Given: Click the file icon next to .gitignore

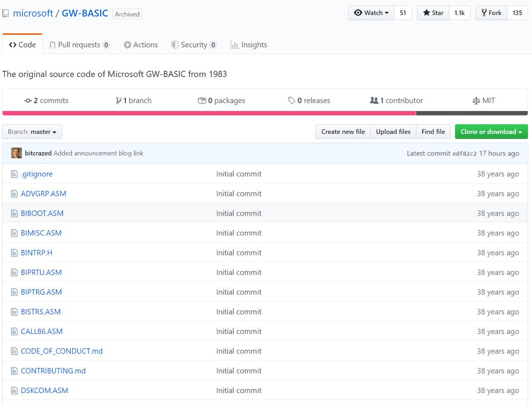Looking at the screenshot, I should 14,174.
